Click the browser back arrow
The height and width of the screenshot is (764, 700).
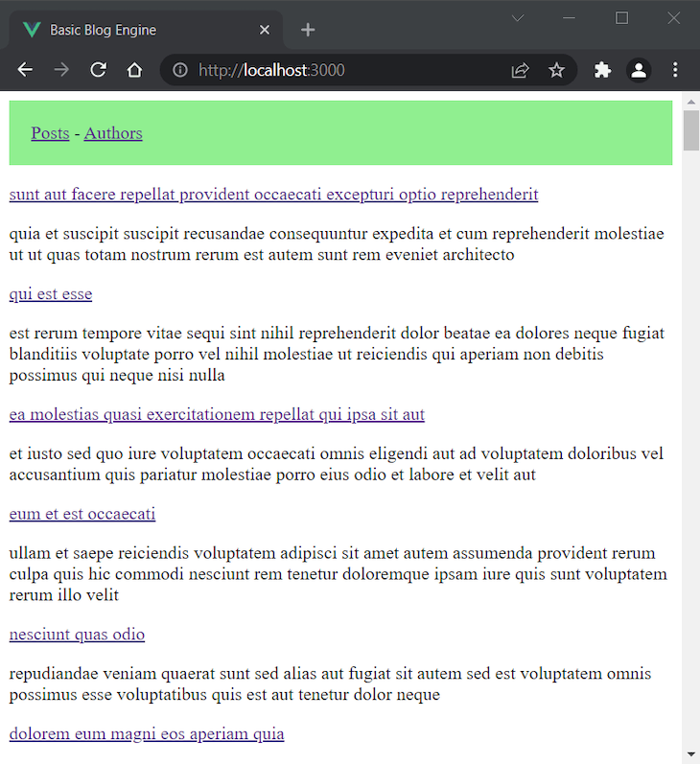click(25, 70)
